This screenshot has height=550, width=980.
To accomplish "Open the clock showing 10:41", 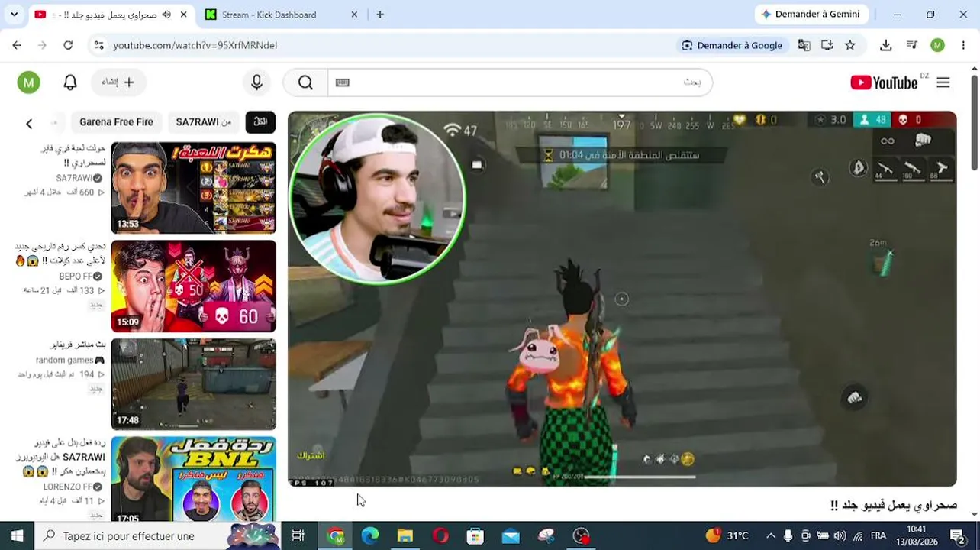I will 917,535.
